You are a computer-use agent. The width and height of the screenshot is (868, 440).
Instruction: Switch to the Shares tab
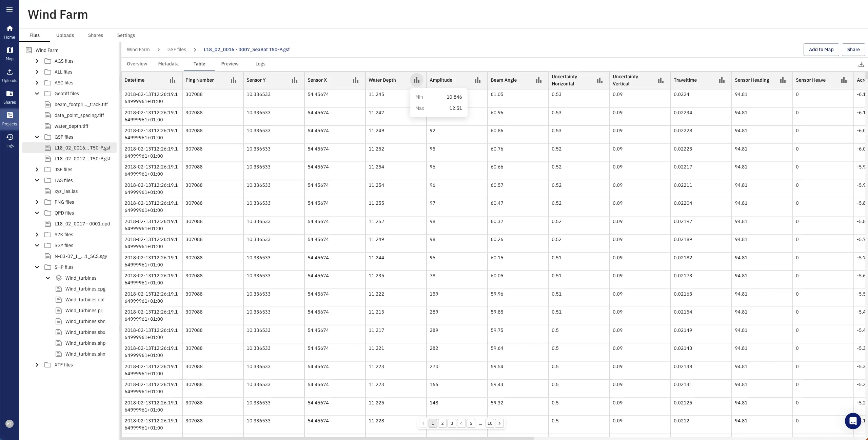point(96,35)
